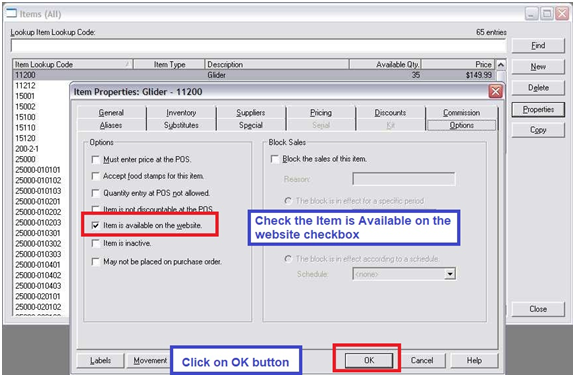
Task: Enable 'May not be placed on purchase order'
Action: (x=95, y=262)
